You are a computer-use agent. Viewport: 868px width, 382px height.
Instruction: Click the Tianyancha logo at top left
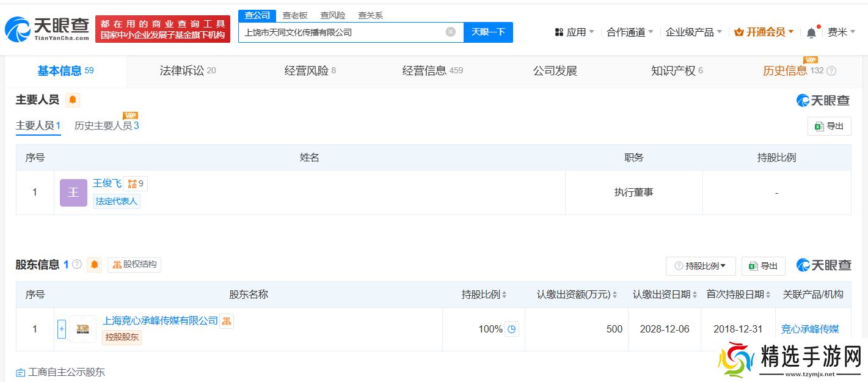[43, 28]
